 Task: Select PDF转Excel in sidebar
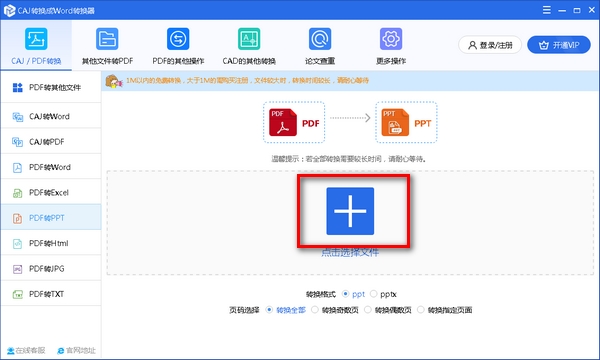51,192
